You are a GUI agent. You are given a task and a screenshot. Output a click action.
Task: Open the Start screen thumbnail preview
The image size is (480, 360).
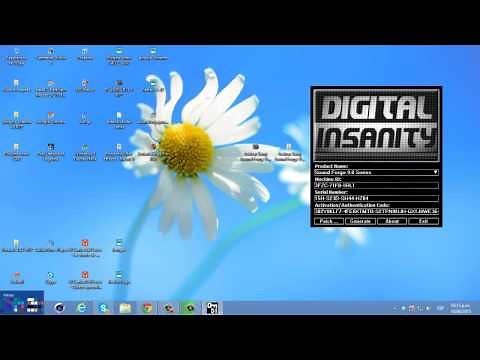pos(22,302)
